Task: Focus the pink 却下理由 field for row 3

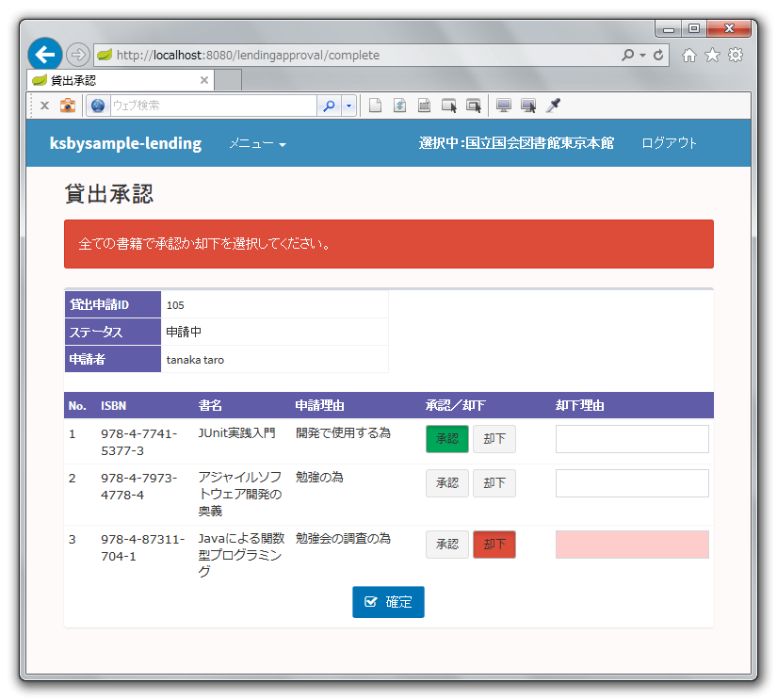Action: (x=632, y=545)
